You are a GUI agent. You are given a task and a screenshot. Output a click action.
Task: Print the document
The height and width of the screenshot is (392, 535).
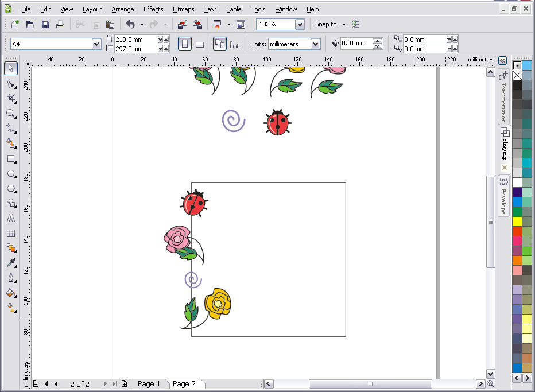pyautogui.click(x=60, y=24)
